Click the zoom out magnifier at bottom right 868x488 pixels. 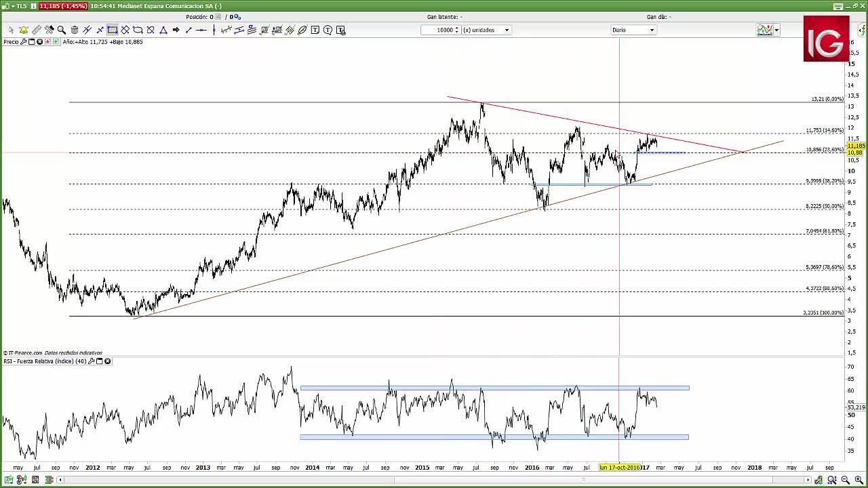[x=845, y=480]
